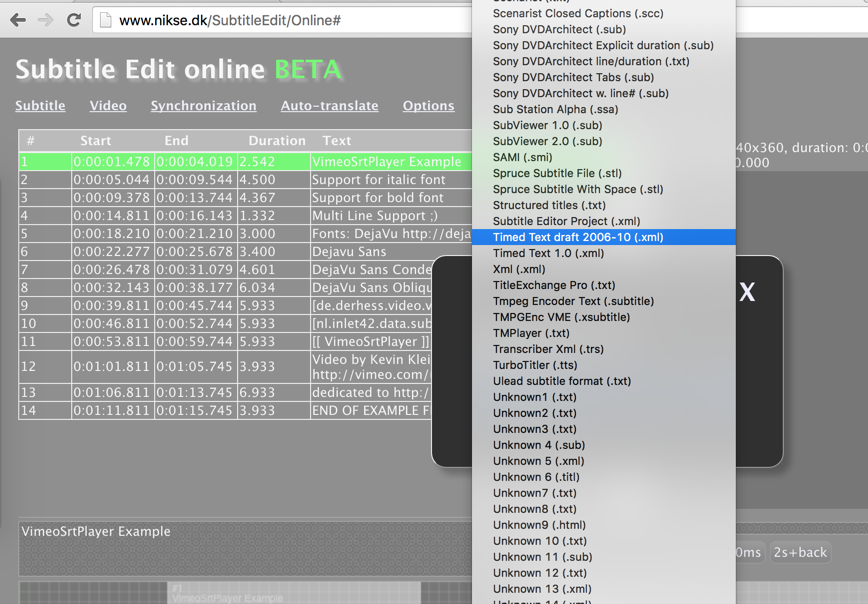Choose Spruce Subtitle With Space (.stl)

tap(604, 190)
